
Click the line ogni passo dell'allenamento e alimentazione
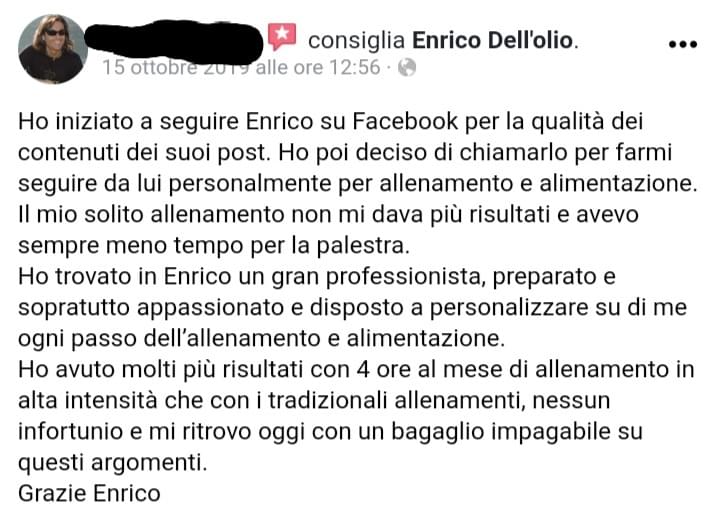click(x=261, y=339)
